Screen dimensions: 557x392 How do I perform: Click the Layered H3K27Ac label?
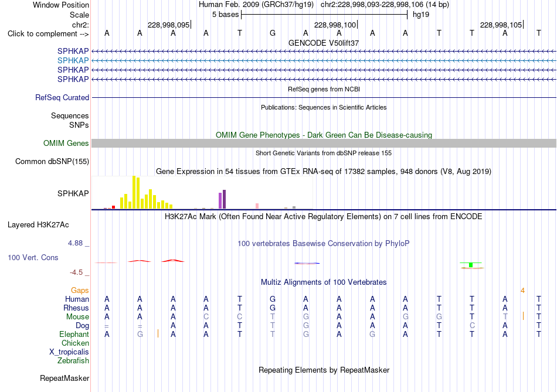click(x=38, y=225)
